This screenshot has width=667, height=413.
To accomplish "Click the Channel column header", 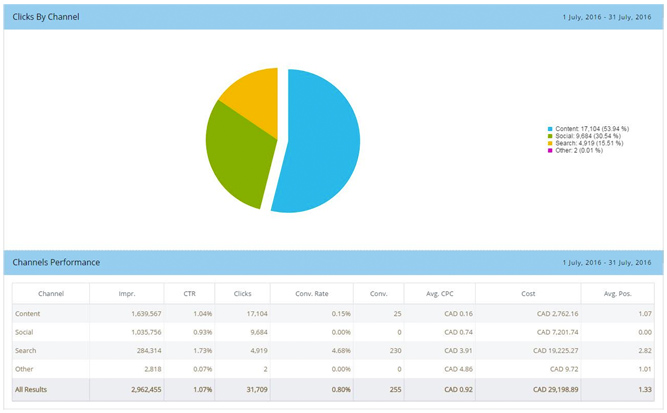I will 51,293.
